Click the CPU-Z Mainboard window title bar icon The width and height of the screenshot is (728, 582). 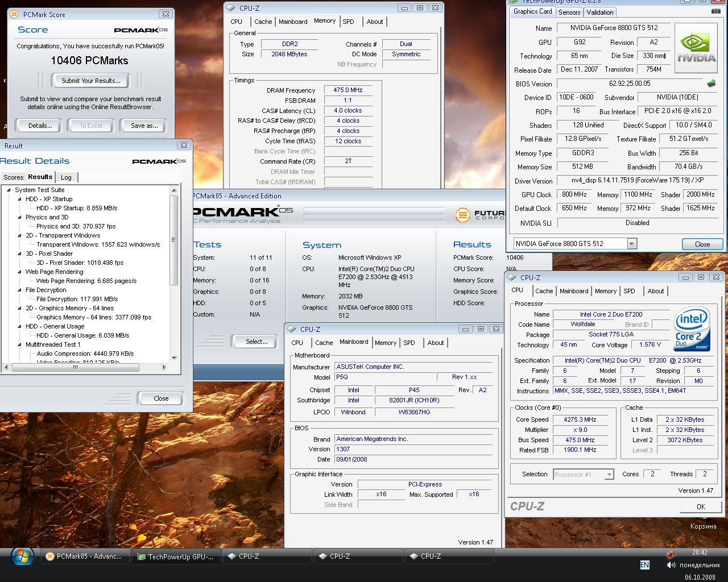(x=292, y=329)
